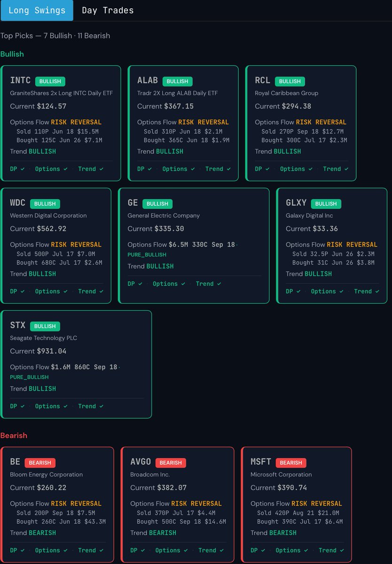Click 'Seagate Technology PLC' company name

[44, 338]
